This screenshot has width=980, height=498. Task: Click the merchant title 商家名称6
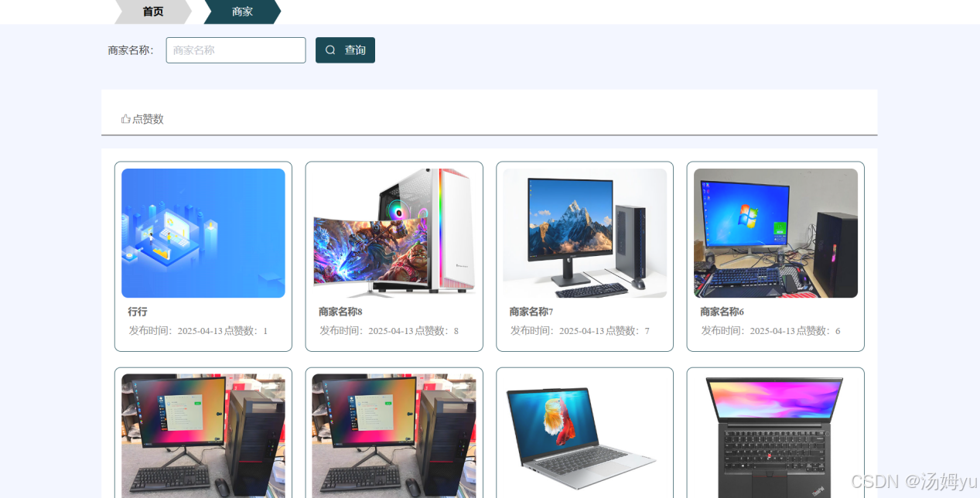[722, 312]
